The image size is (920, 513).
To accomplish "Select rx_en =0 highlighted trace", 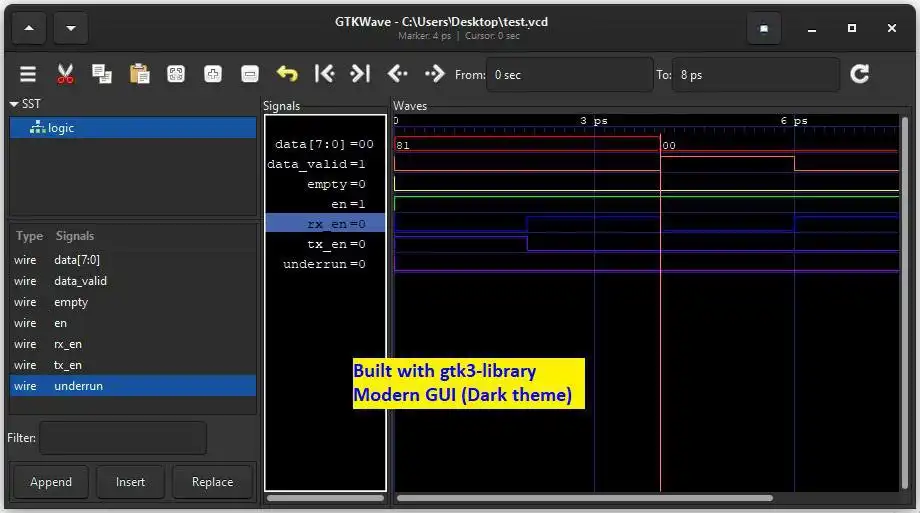I will pos(325,224).
